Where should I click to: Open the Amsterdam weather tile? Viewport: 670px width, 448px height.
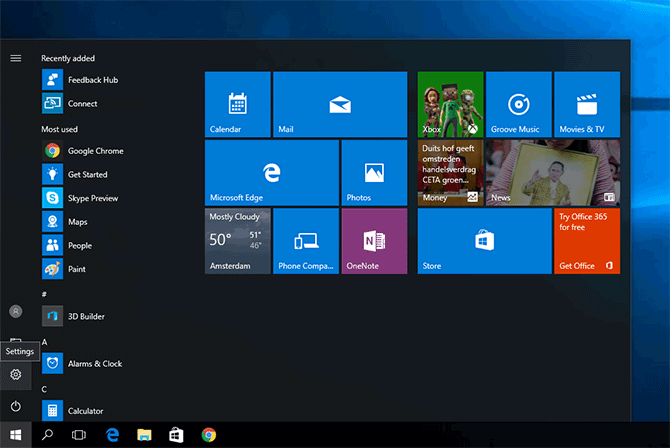pos(238,241)
